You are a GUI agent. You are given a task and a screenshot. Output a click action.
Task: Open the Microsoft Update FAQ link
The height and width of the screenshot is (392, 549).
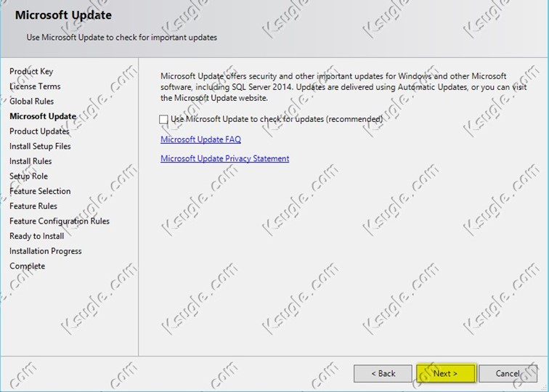(200, 139)
